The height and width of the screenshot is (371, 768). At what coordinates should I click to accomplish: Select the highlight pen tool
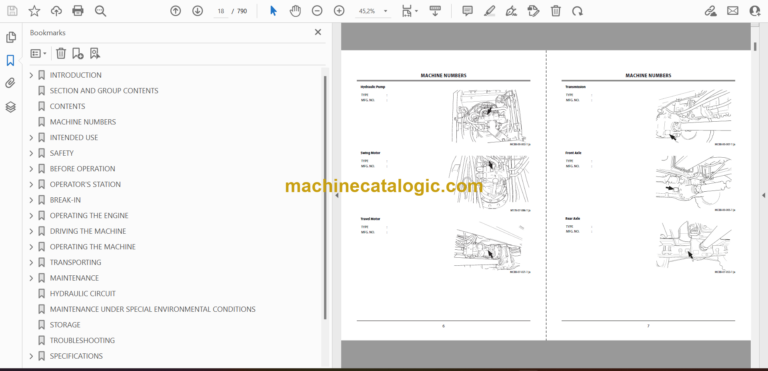(489, 11)
